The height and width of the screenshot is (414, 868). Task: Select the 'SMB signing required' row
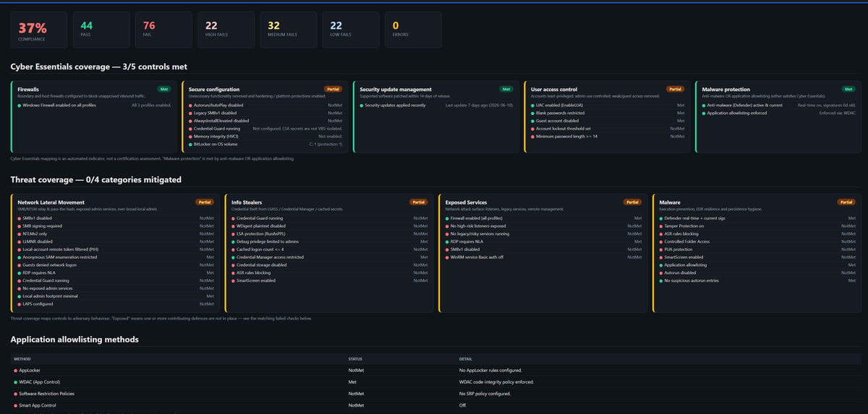(x=116, y=225)
